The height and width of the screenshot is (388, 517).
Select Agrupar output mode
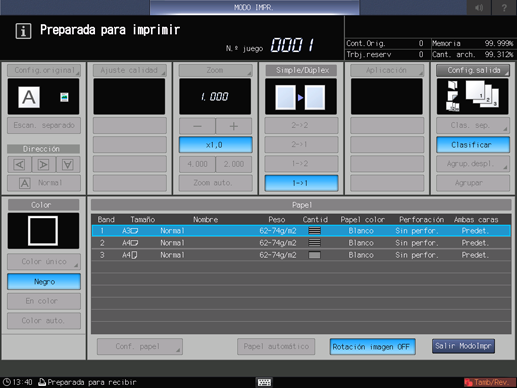click(473, 183)
